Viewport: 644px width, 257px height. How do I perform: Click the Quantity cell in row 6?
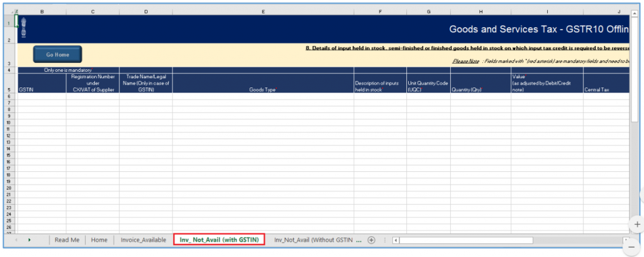point(480,96)
